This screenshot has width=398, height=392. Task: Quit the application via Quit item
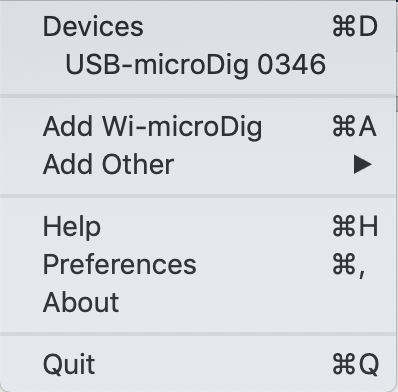coord(198,364)
